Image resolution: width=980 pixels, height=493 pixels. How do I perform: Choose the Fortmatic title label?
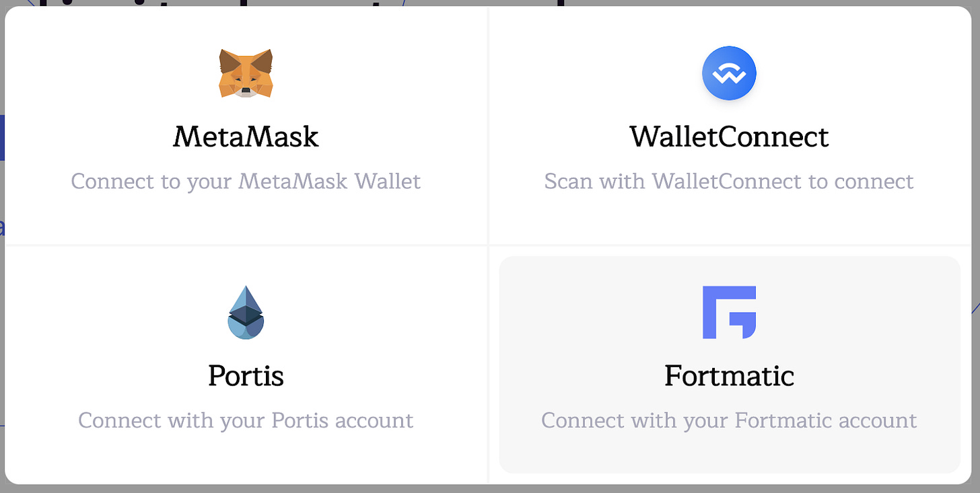pos(729,375)
